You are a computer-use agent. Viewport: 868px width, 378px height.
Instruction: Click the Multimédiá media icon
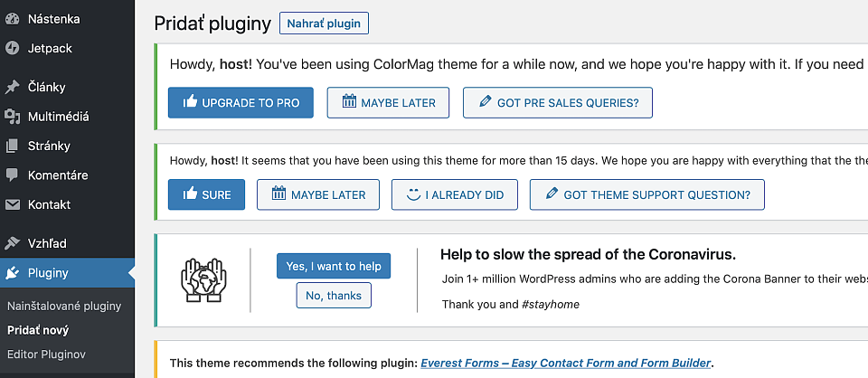[x=12, y=117]
